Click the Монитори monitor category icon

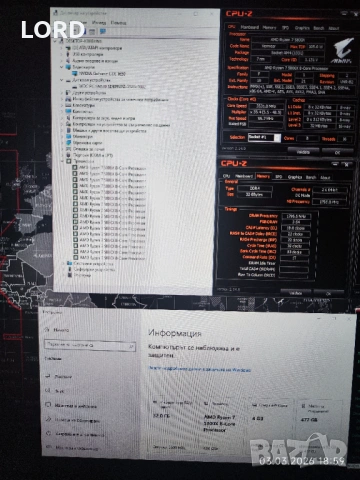pyautogui.click(x=68, y=137)
